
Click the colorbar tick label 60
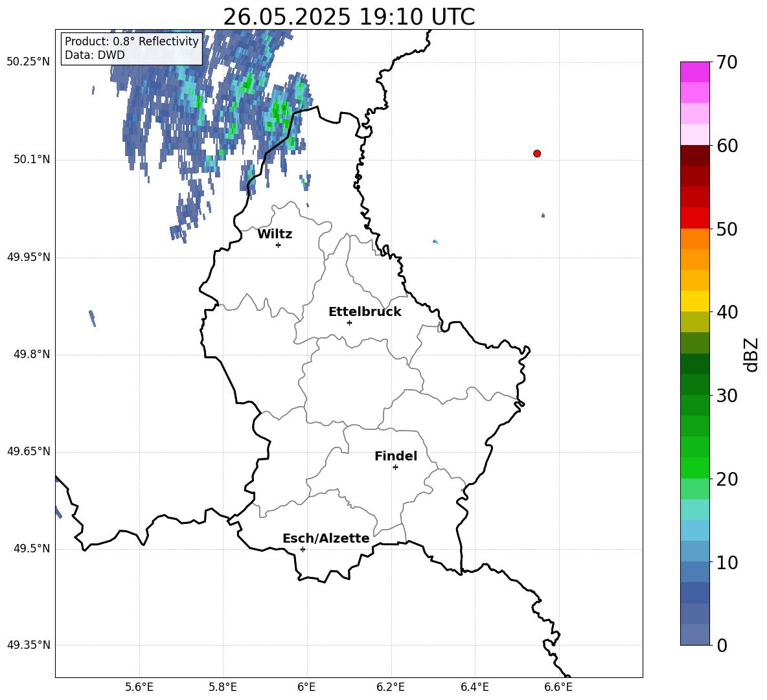(727, 146)
